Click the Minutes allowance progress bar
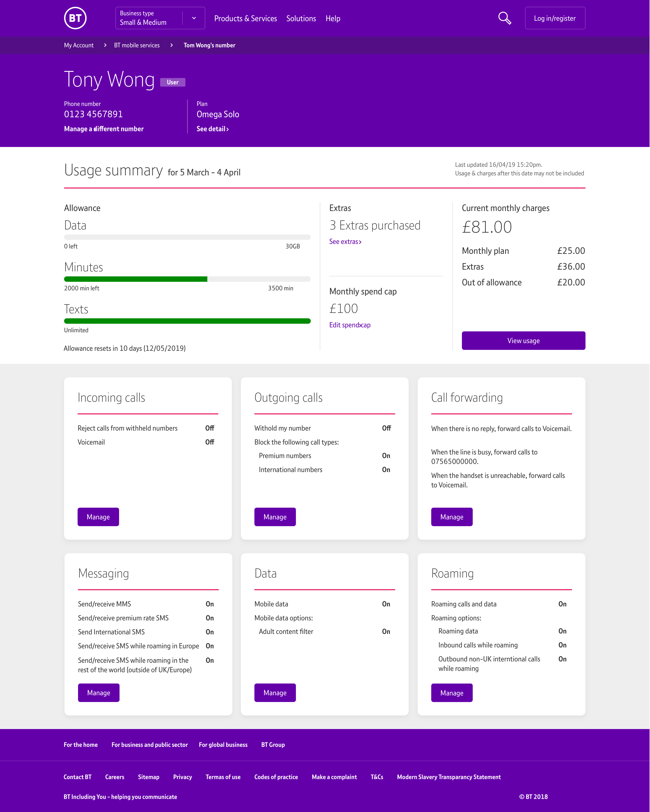This screenshot has width=650, height=812. tap(187, 279)
